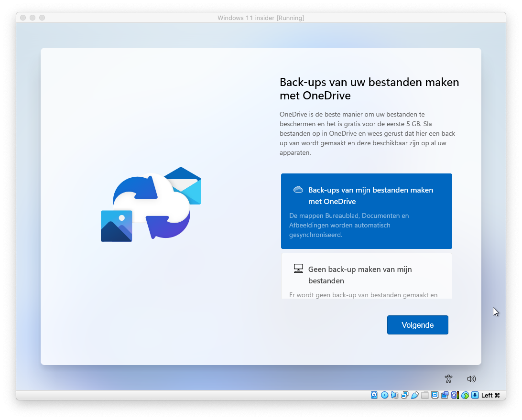Open the network adapters status icon
This screenshot has width=522, height=420.
click(x=404, y=395)
